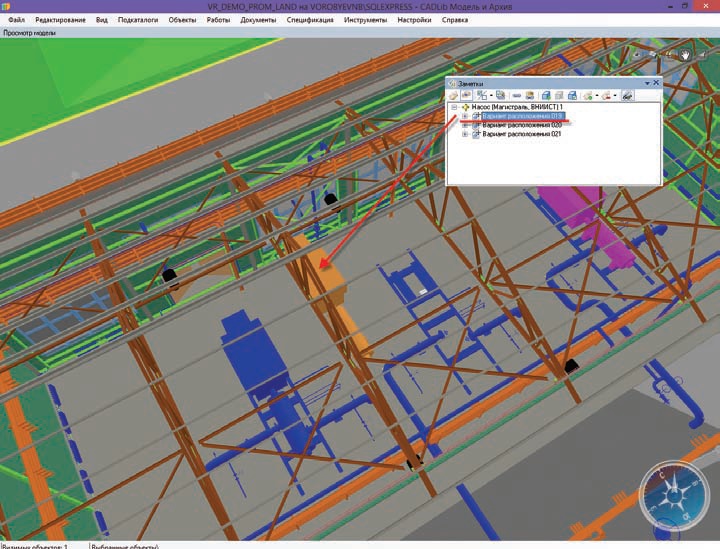Image resolution: width=720 pixels, height=549 pixels.
Task: Open the Спецификация menu
Action: point(310,20)
